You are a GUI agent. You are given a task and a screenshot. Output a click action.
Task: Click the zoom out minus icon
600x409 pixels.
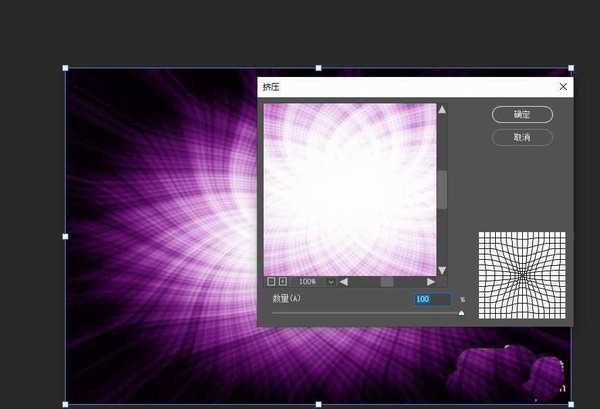pyautogui.click(x=271, y=282)
